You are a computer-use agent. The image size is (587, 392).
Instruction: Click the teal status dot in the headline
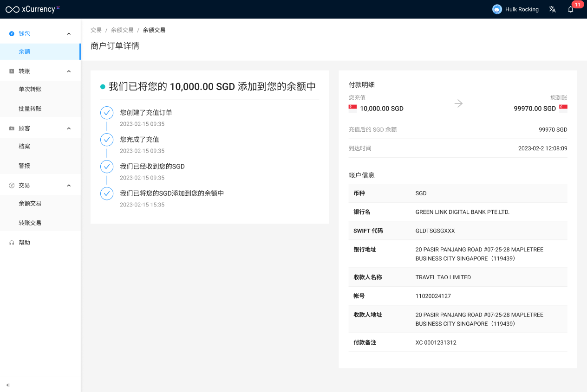(x=103, y=87)
